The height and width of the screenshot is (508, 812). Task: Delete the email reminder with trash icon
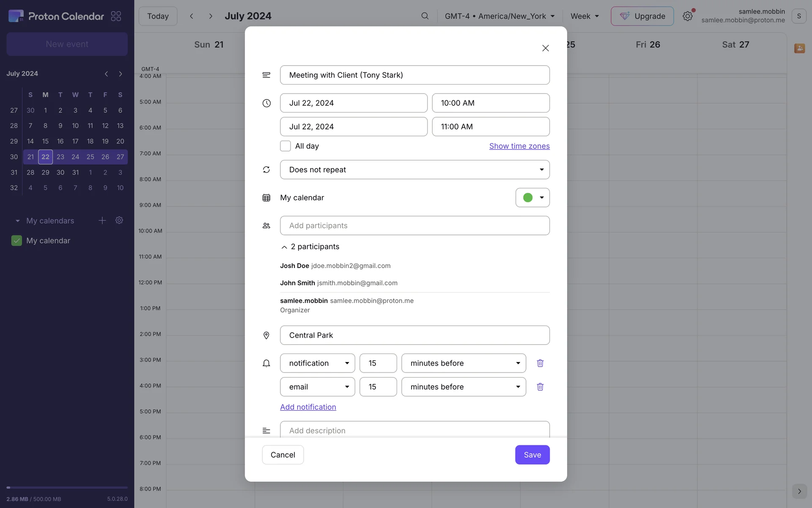[540, 387]
